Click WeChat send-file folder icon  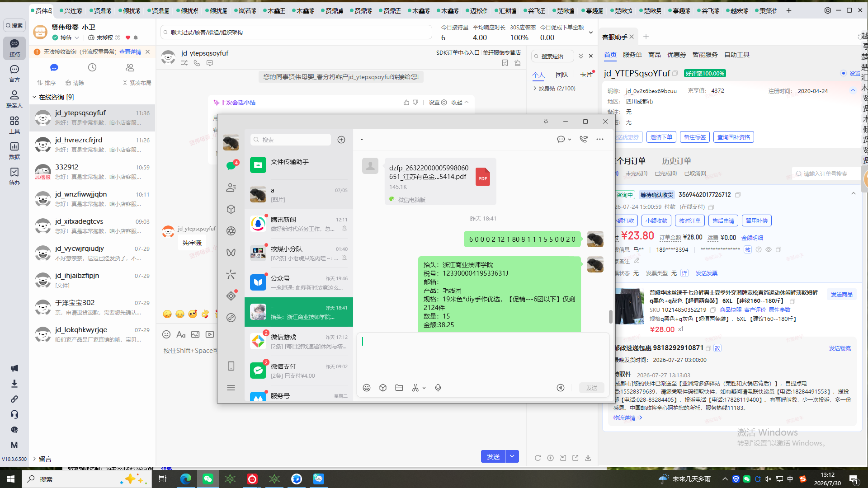point(399,388)
